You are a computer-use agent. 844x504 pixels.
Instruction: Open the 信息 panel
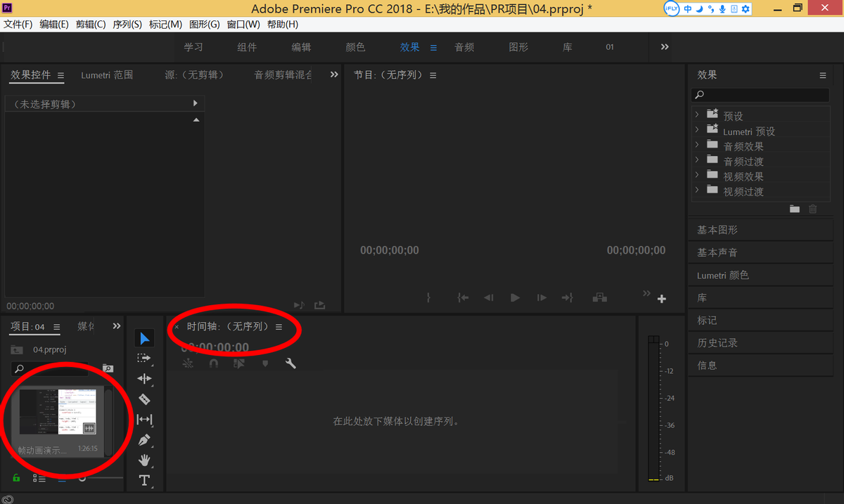point(707,366)
